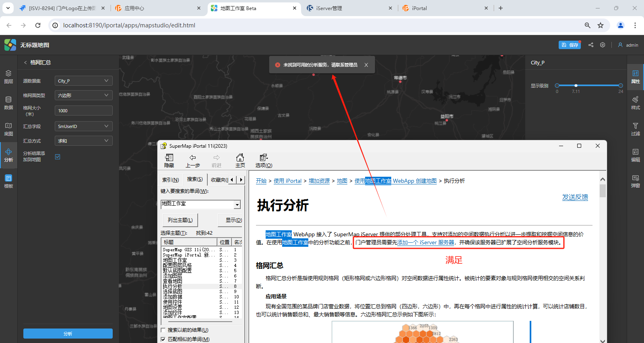Open the 弹窗 popup settings panel
The height and width of the screenshot is (343, 644).
pyautogui.click(x=636, y=181)
